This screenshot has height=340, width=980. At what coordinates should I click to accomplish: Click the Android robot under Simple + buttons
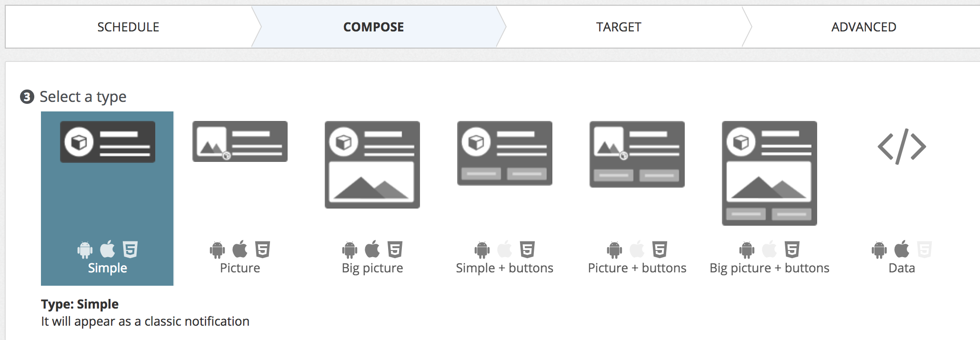tap(482, 248)
